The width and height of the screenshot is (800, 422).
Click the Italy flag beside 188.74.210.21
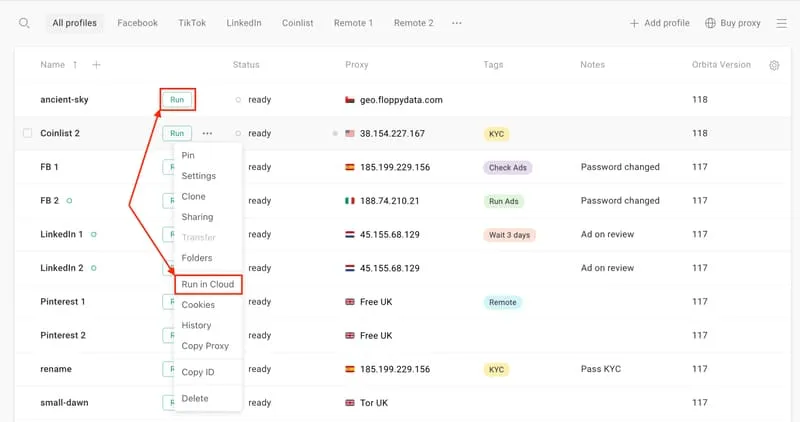click(x=349, y=201)
